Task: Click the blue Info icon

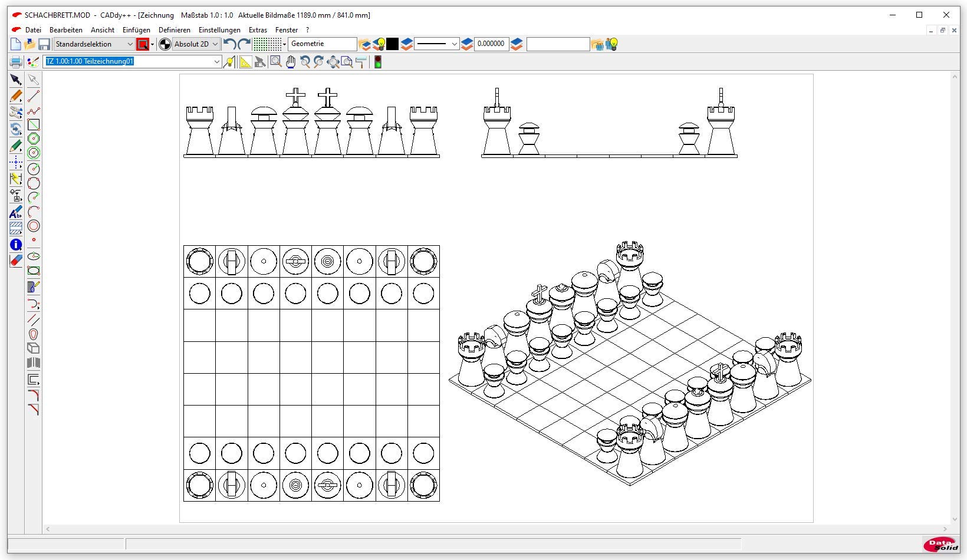Action: click(16, 245)
